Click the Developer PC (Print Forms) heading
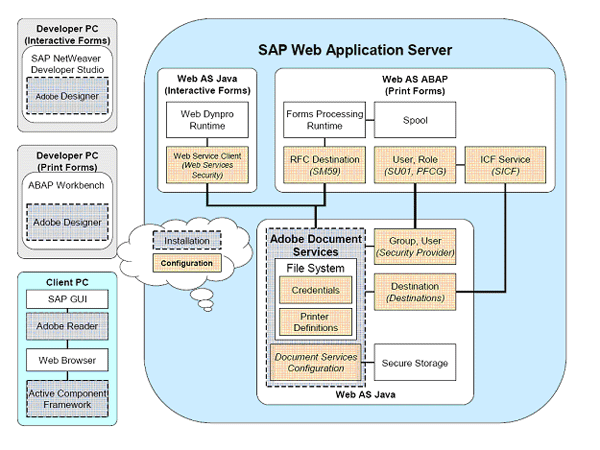This screenshot has width=600, height=450. click(x=67, y=161)
